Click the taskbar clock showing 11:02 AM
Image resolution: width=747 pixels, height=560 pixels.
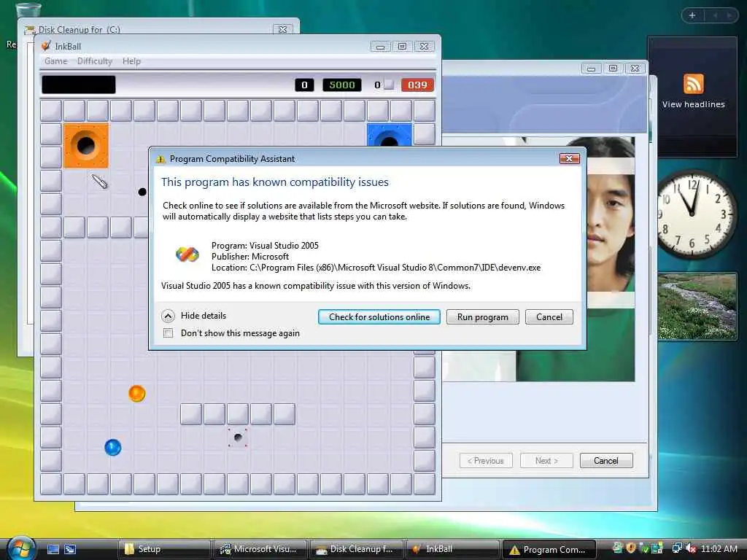[719, 548]
